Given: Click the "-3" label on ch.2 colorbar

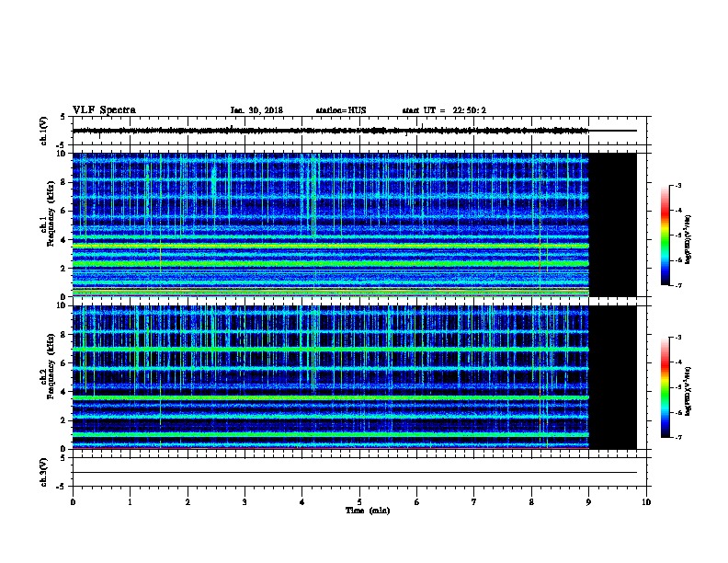Looking at the screenshot, I should click(677, 338).
